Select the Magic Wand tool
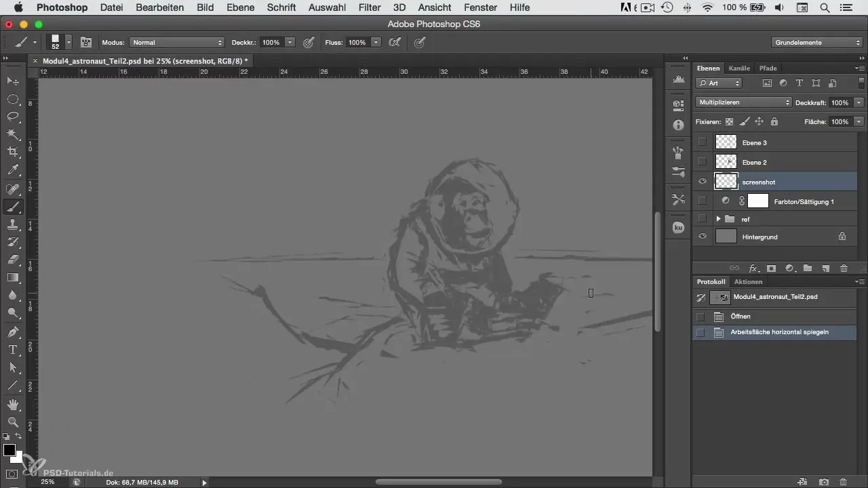 pyautogui.click(x=13, y=134)
